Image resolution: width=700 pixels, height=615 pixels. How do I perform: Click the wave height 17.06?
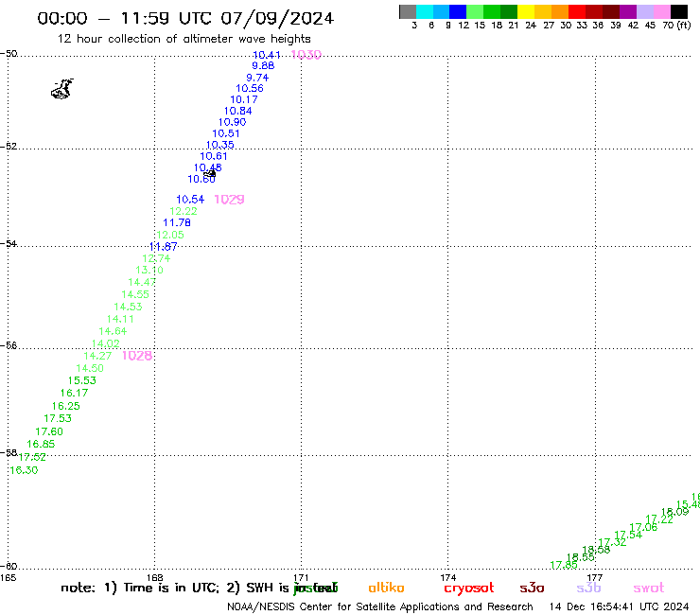coord(644,527)
